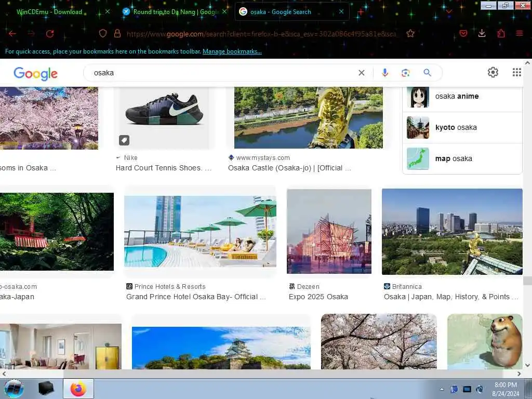Open the Google apps grid
The image size is (532, 399).
tap(517, 72)
